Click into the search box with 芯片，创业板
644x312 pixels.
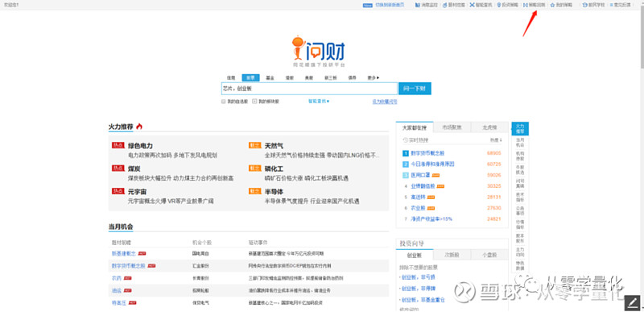pyautogui.click(x=309, y=89)
